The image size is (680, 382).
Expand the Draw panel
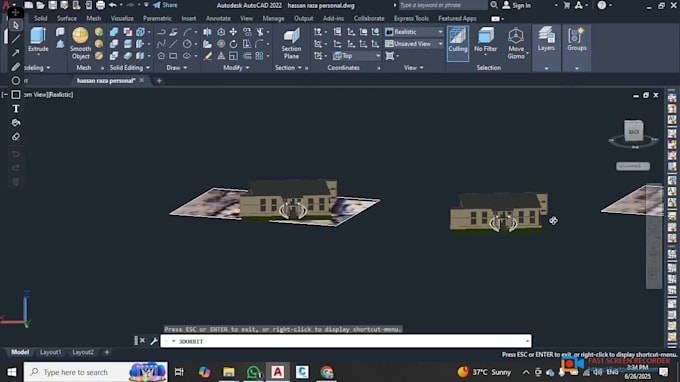point(177,68)
